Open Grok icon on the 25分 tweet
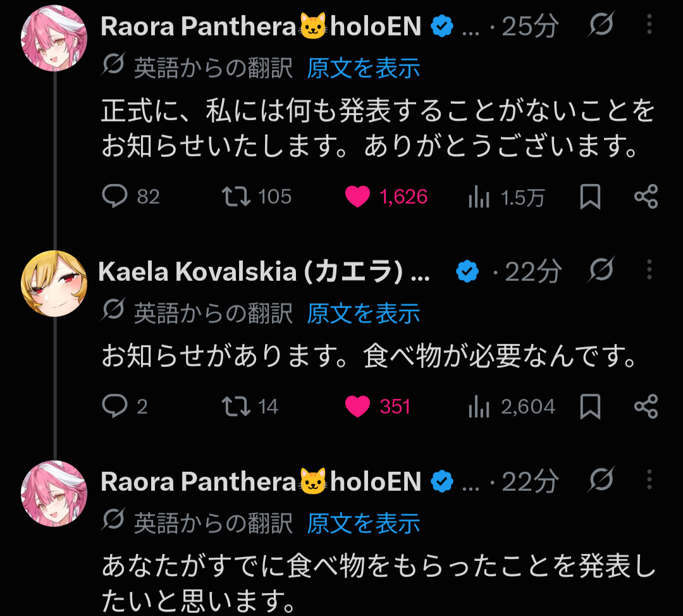The width and height of the screenshot is (683, 616). tap(601, 25)
